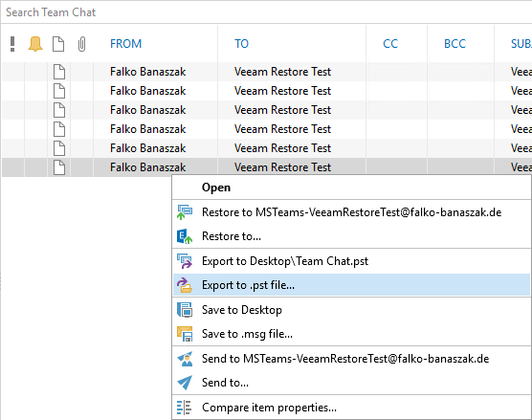The image size is (532, 420).
Task: Click the highlighted sixth row's document icon
Action: click(59, 167)
